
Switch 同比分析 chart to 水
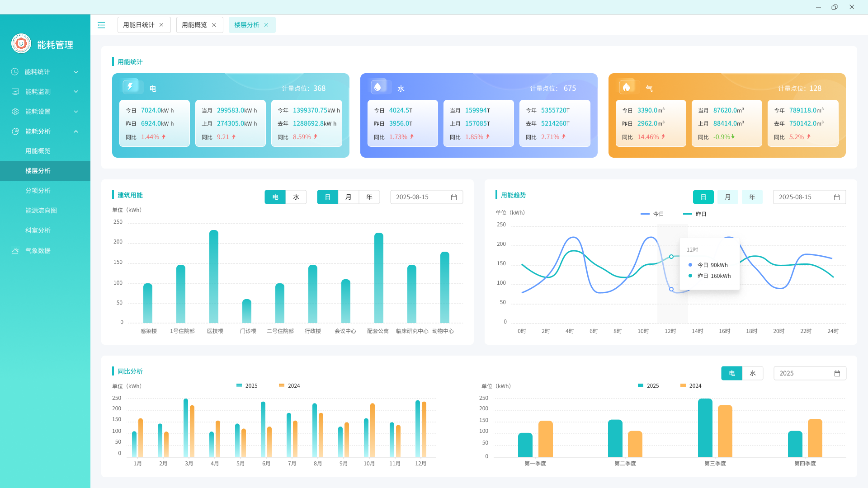click(753, 373)
